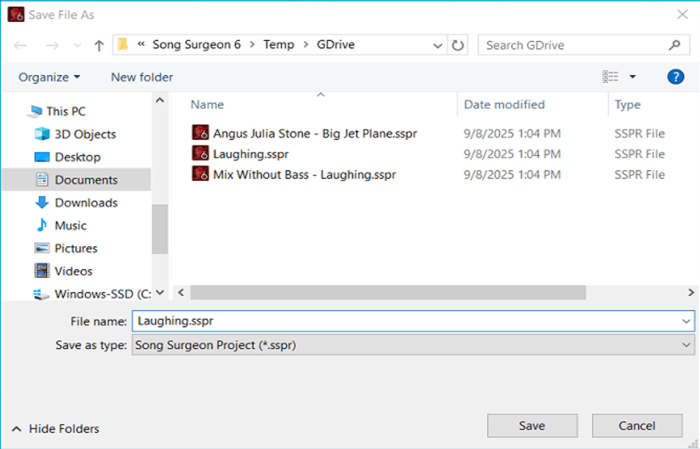Click the search magnifier icon
Image resolution: width=700 pixels, height=449 pixels.
(675, 45)
